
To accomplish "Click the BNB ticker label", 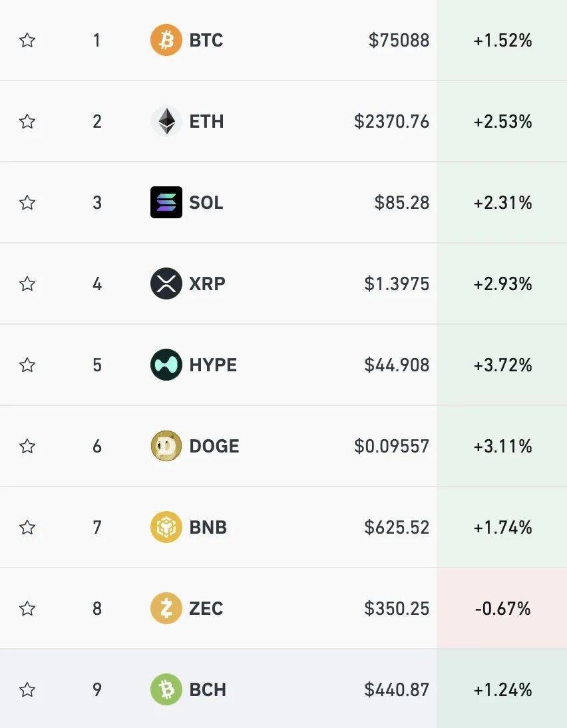I will (208, 527).
